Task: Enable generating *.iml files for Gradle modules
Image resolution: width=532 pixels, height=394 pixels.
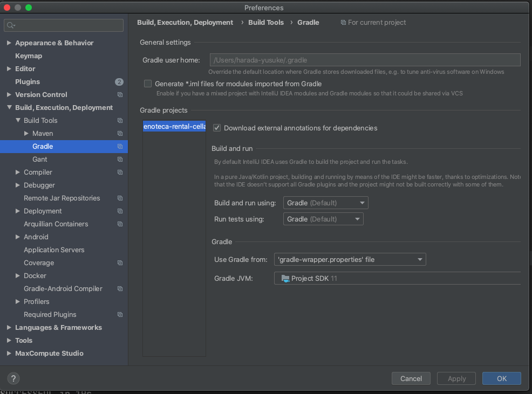Action: point(148,84)
